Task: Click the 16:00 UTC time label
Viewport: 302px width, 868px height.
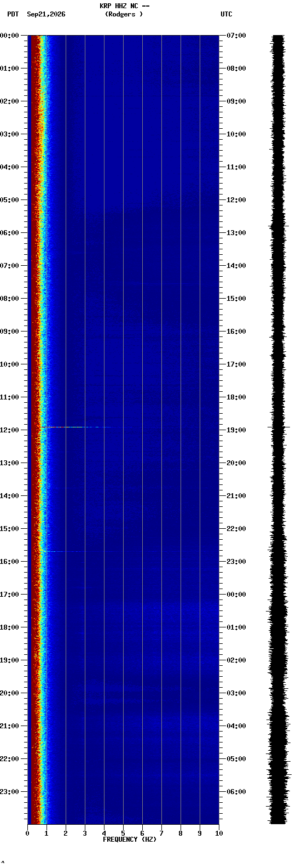Action: pyautogui.click(x=236, y=332)
